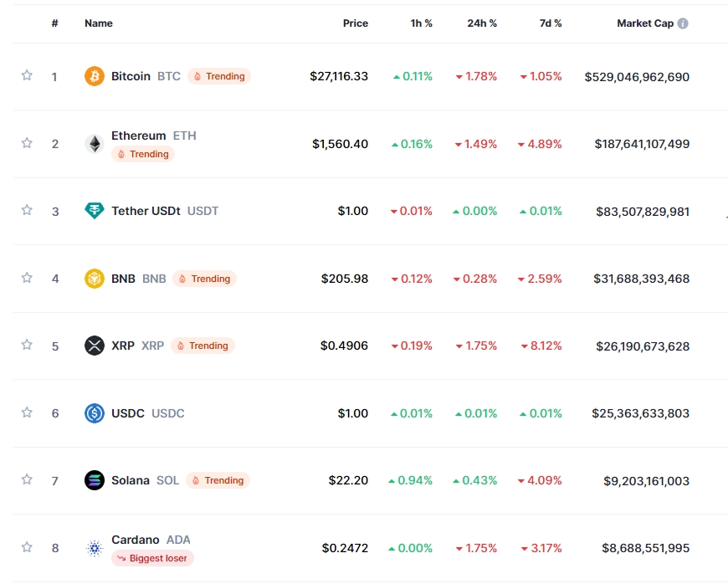Click the XRP logo icon
This screenshot has width=728, height=584.
click(95, 346)
